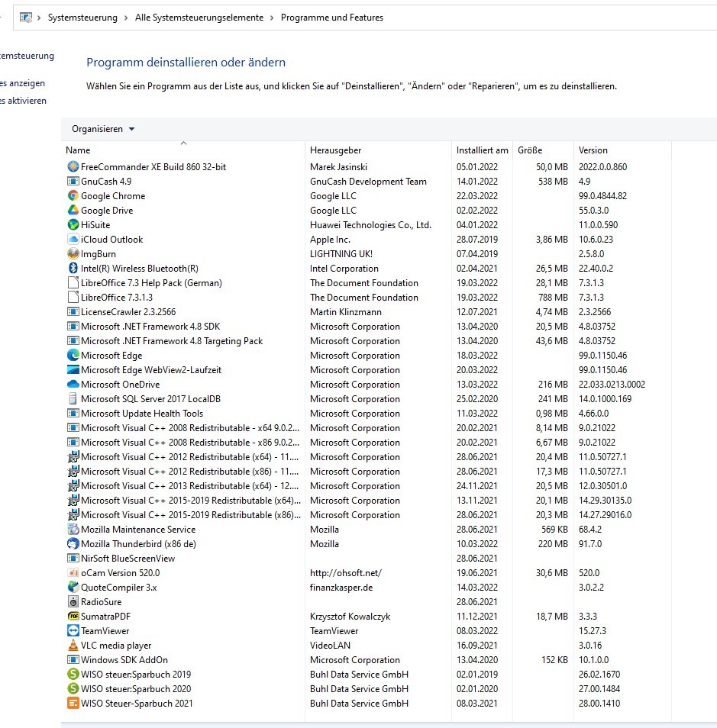Viewport: 717px width, 728px height.
Task: Click the SumatraPDF icon
Action: coord(73,616)
